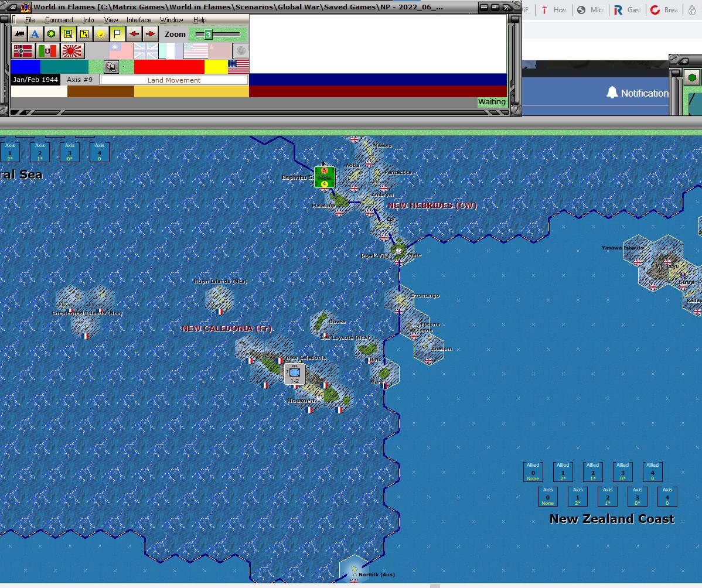Viewport: 702px width, 588px height.
Task: Click the green hexagon toolbar icon
Action: [x=52, y=34]
